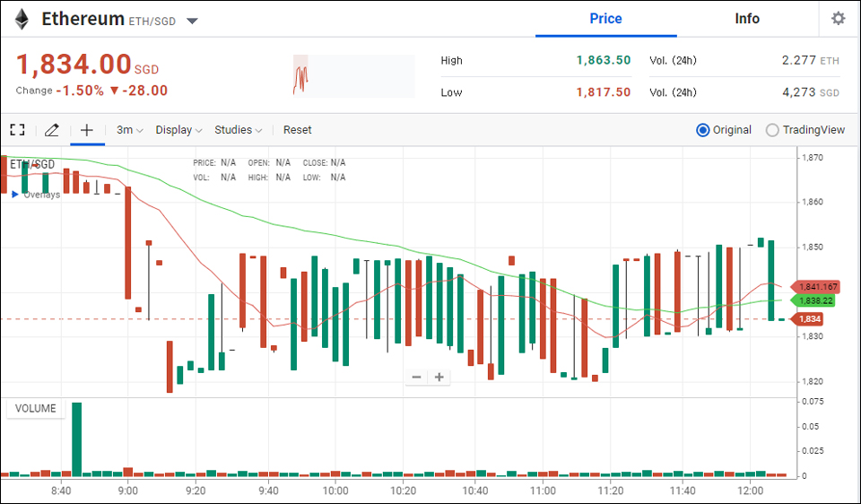Switch to TradingView chart radio button

(772, 130)
